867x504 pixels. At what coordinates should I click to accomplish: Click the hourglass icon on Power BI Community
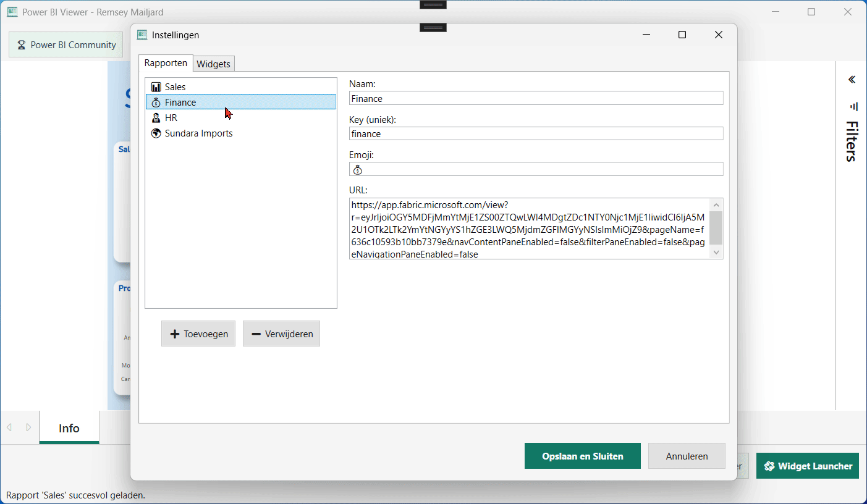tap(22, 45)
